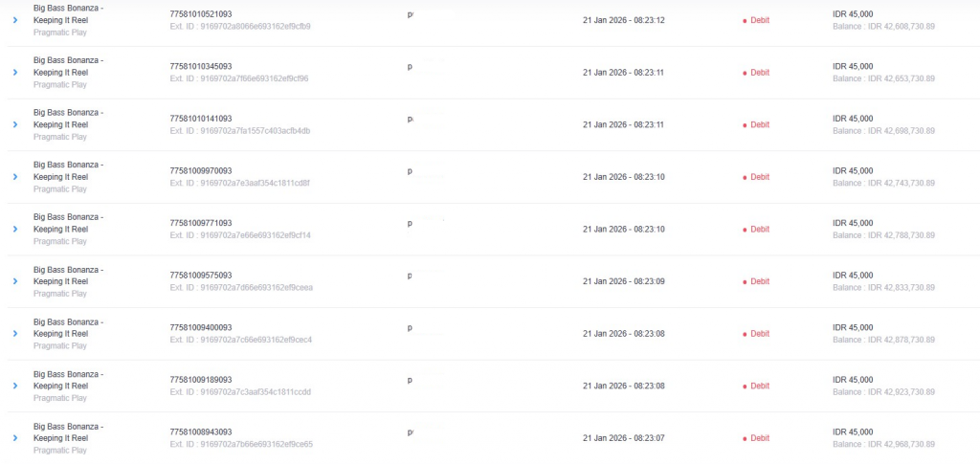Screen dimensions: 980x464
Task: Open details chevron for transaction 77581009771093
Action: [15, 230]
